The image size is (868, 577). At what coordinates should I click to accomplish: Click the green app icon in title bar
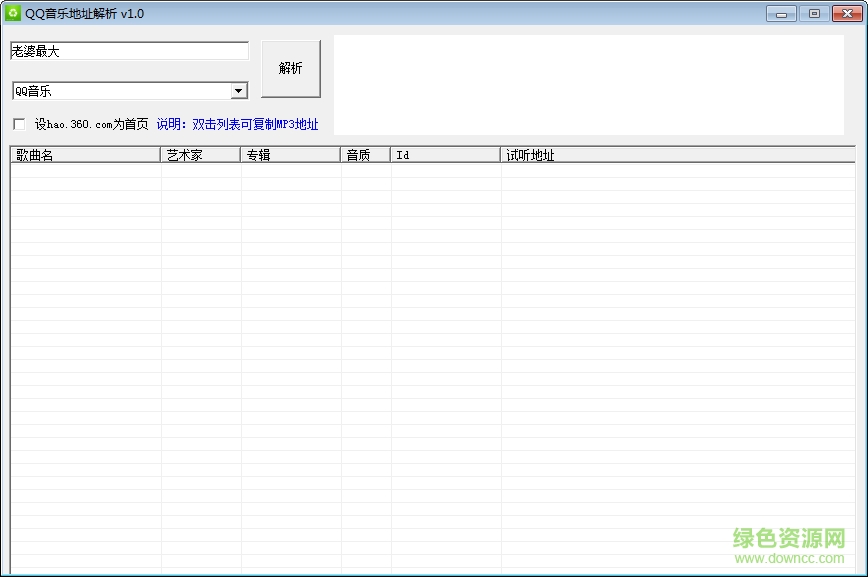13,13
